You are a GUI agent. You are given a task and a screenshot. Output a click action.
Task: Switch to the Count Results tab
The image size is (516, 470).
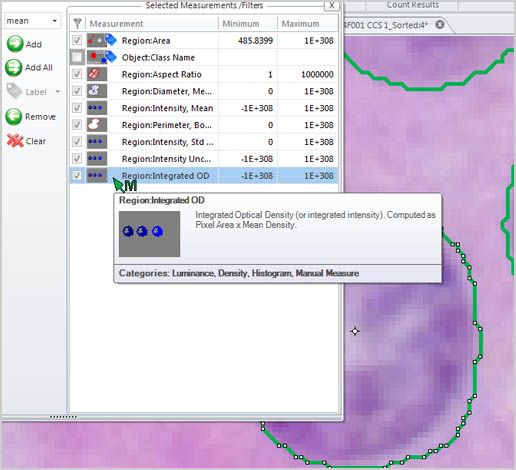pyautogui.click(x=412, y=5)
